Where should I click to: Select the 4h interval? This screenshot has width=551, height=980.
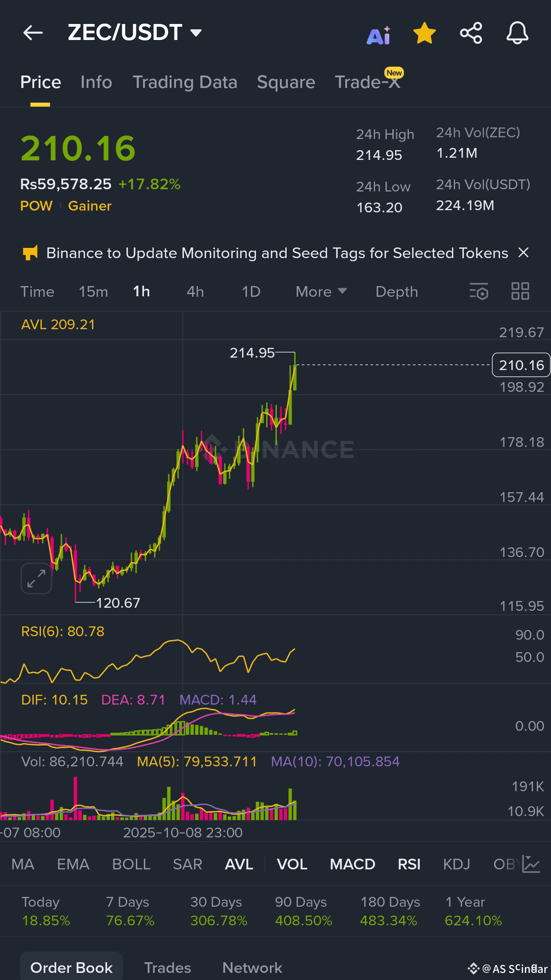point(196,292)
